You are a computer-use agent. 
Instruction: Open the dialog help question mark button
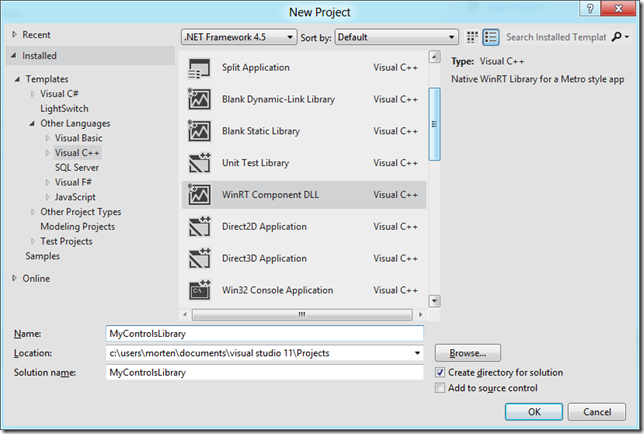tap(590, 8)
